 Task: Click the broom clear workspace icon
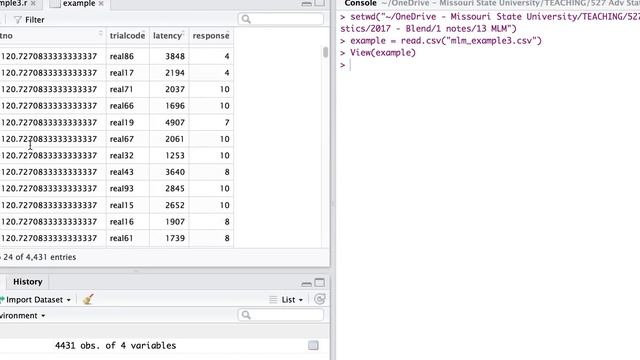point(88,299)
